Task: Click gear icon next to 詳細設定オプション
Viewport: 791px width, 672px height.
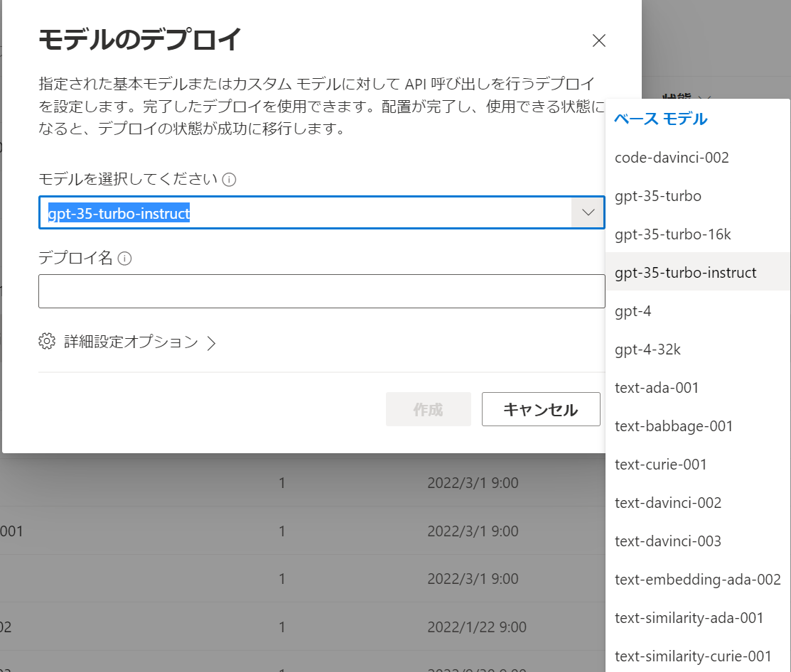Action: 47,341
